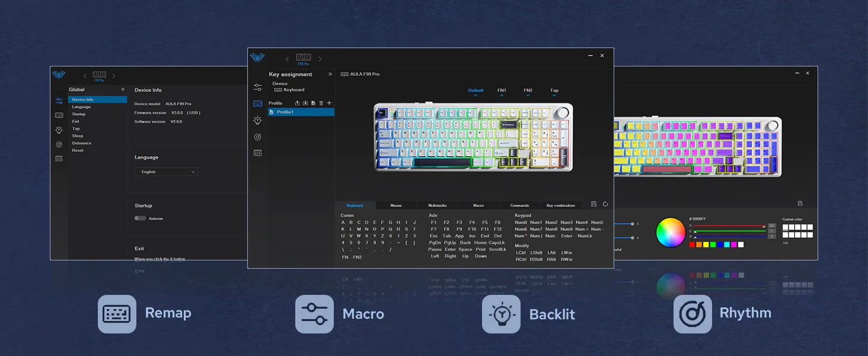Image resolution: width=868 pixels, height=356 pixels.
Task: Click the R value input field
Action: 772,226
